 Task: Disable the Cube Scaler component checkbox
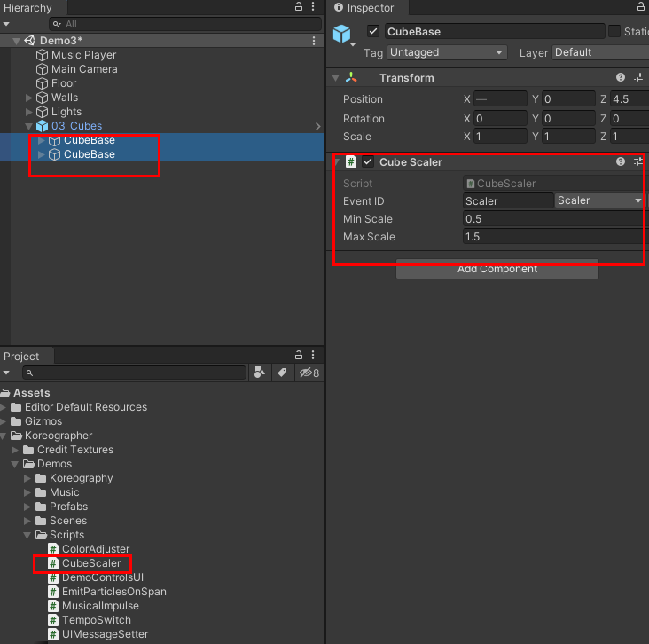click(368, 161)
